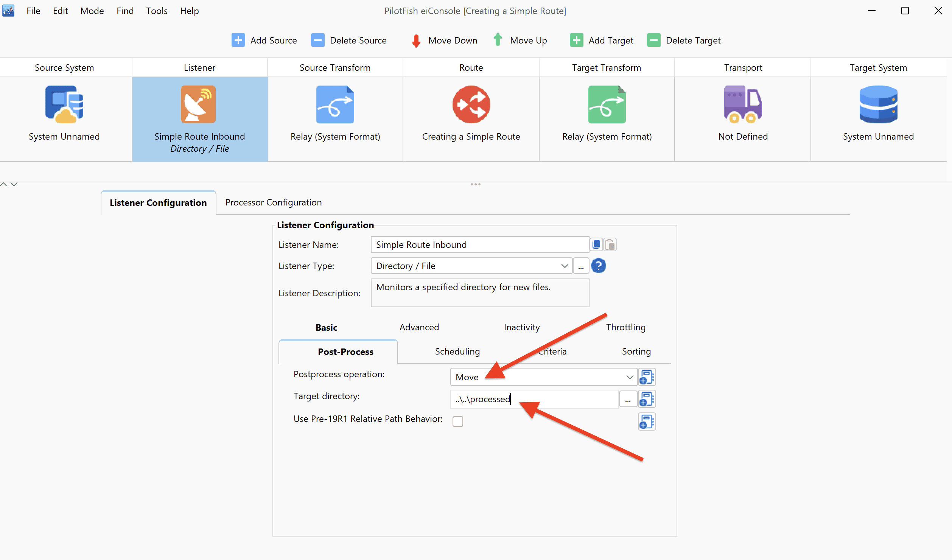This screenshot has width=952, height=560.
Task: Expand panel using the down chevron
Action: click(x=14, y=184)
